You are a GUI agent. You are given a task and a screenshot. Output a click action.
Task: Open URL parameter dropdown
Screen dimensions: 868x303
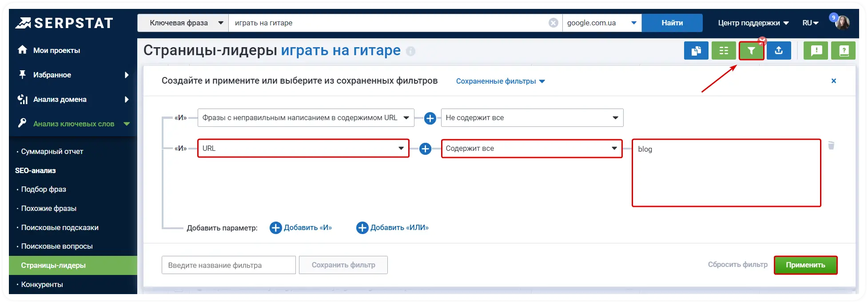click(x=303, y=149)
